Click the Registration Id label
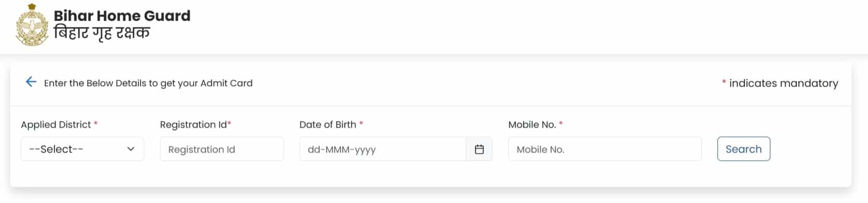The width and height of the screenshot is (868, 203). [x=194, y=125]
